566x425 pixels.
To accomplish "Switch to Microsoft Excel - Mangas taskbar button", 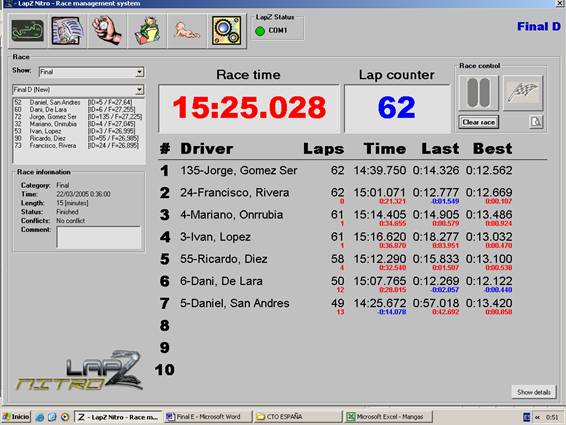I will point(388,417).
